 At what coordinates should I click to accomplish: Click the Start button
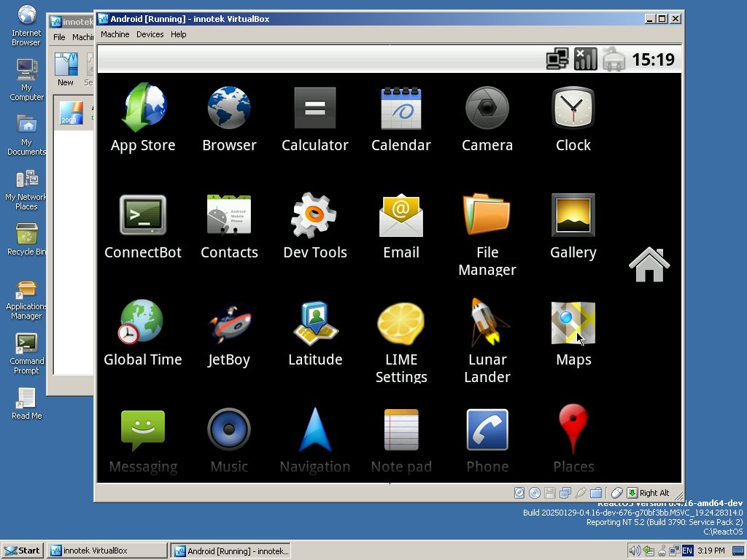point(23,551)
